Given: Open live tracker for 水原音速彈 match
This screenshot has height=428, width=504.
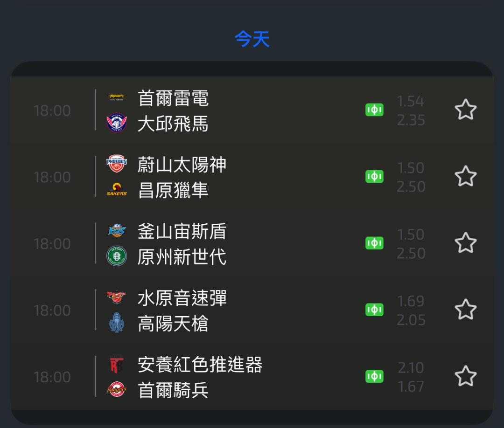Looking at the screenshot, I should pyautogui.click(x=374, y=310).
